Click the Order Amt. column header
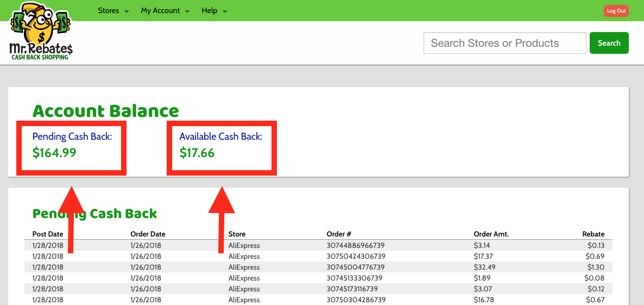Viewport: 644px width, 305px height. [491, 234]
